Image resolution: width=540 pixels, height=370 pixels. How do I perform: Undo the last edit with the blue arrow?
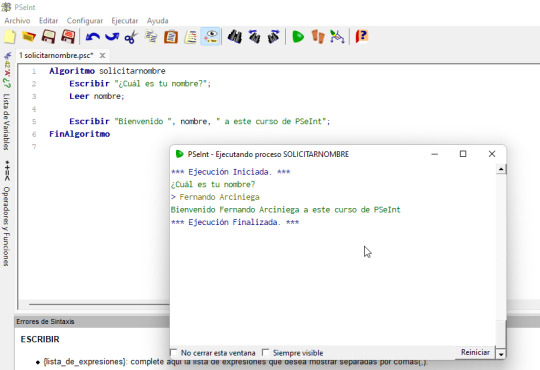(x=92, y=37)
